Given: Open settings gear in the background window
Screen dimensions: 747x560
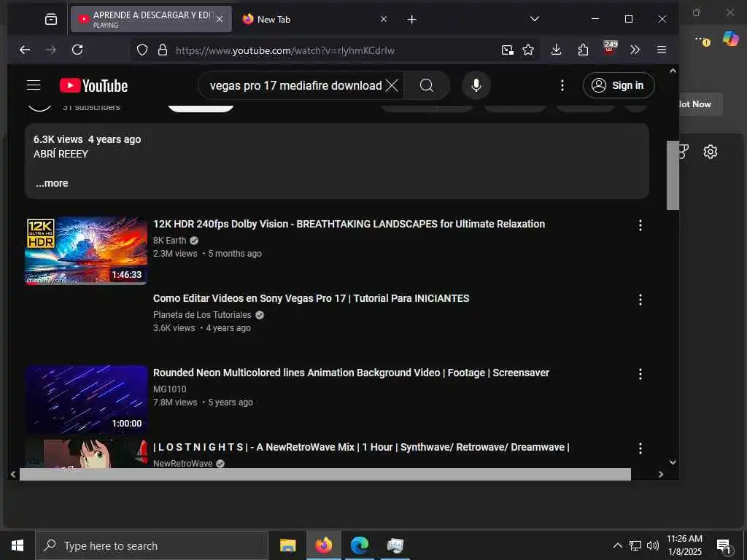Looking at the screenshot, I should [711, 152].
